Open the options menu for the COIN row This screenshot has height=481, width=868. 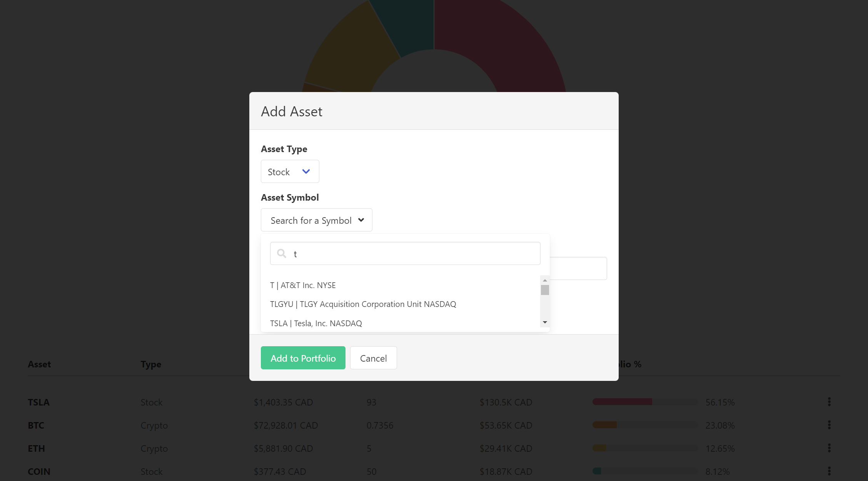(828, 471)
